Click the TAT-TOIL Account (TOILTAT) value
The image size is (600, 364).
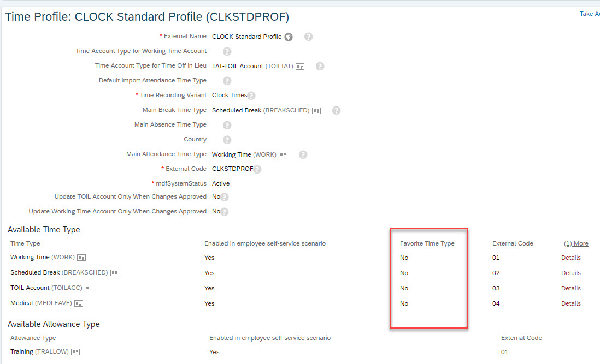click(252, 66)
